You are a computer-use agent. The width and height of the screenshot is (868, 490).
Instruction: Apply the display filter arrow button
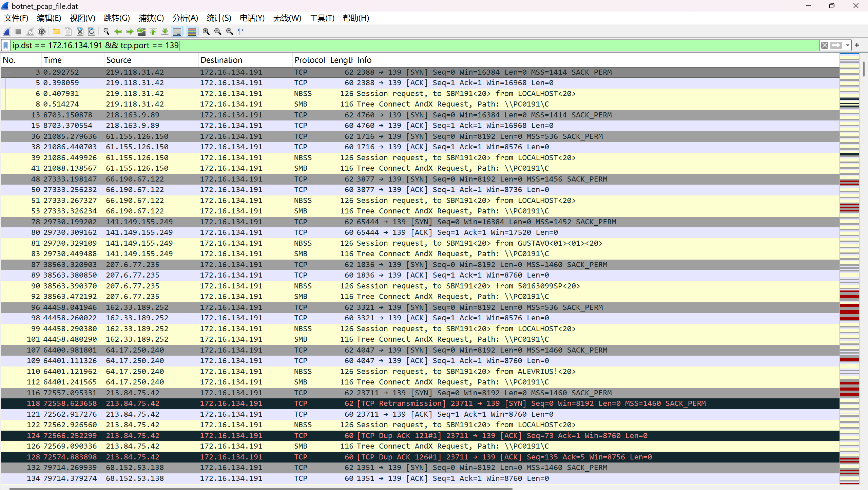pos(836,45)
